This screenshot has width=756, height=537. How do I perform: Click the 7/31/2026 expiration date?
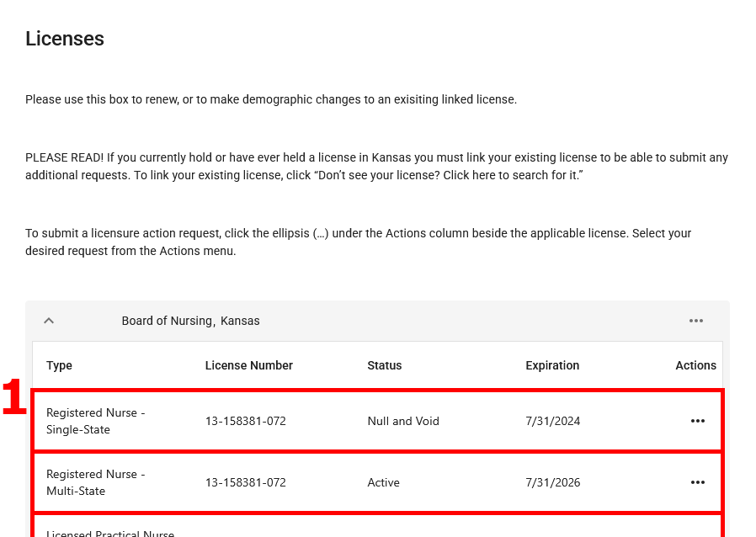click(552, 482)
